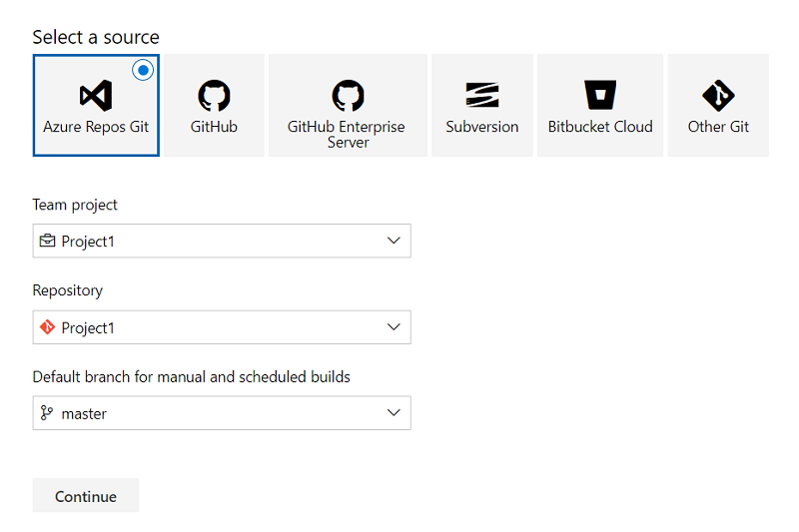Click the briefcase icon in Team project

coord(47,242)
